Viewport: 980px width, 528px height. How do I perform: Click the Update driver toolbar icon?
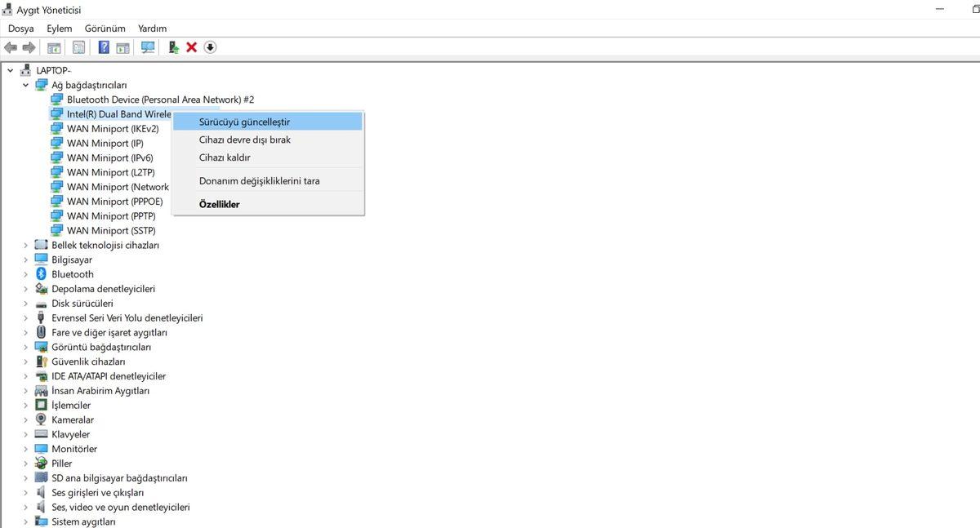(x=173, y=47)
